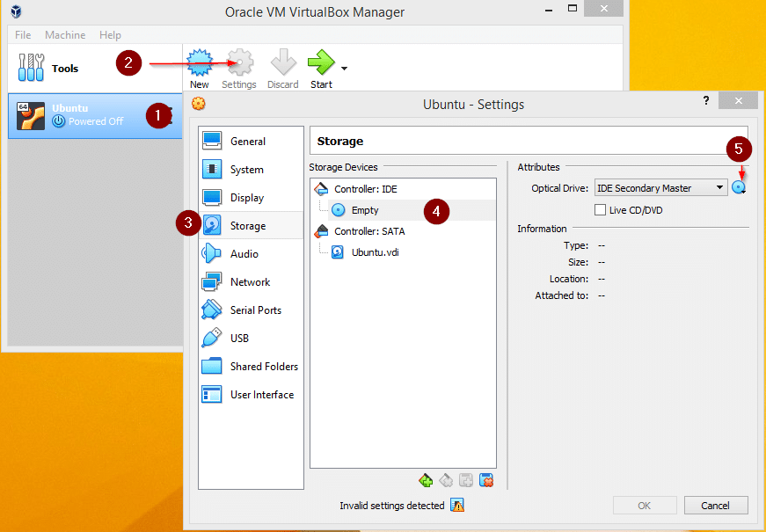Image resolution: width=766 pixels, height=532 pixels.
Task: Click the optical disk chooser icon
Action: (x=739, y=187)
